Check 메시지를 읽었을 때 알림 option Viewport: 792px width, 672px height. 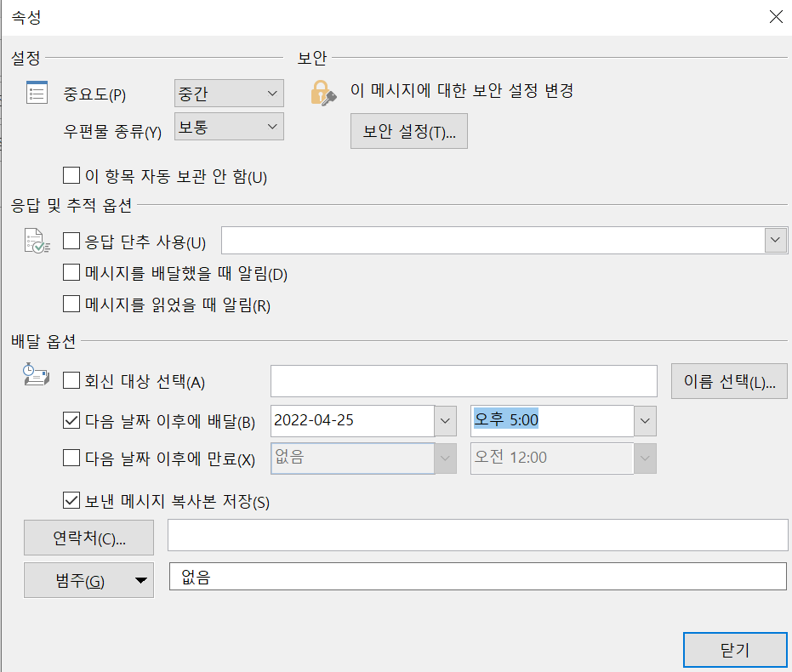[71, 304]
